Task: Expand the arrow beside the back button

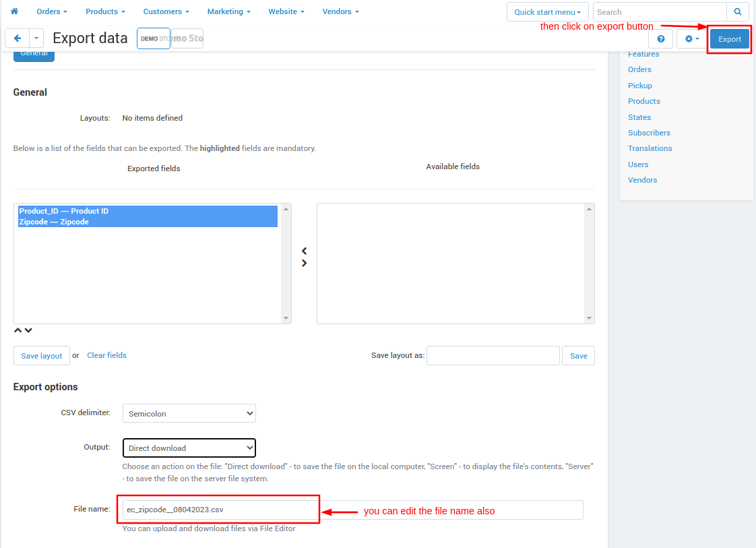Action: (36, 38)
